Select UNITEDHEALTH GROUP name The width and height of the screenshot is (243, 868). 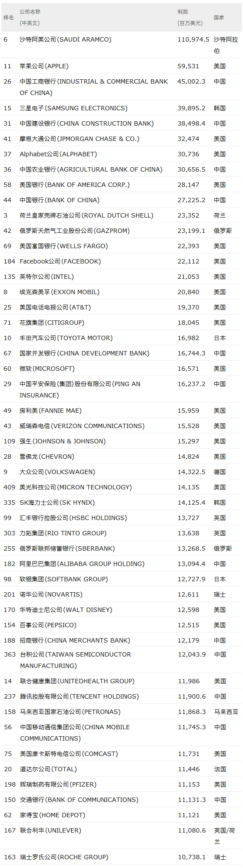(x=77, y=681)
